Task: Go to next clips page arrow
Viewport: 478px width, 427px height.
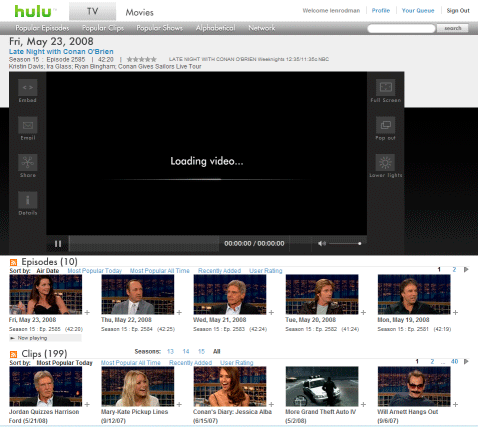Action: [x=466, y=361]
